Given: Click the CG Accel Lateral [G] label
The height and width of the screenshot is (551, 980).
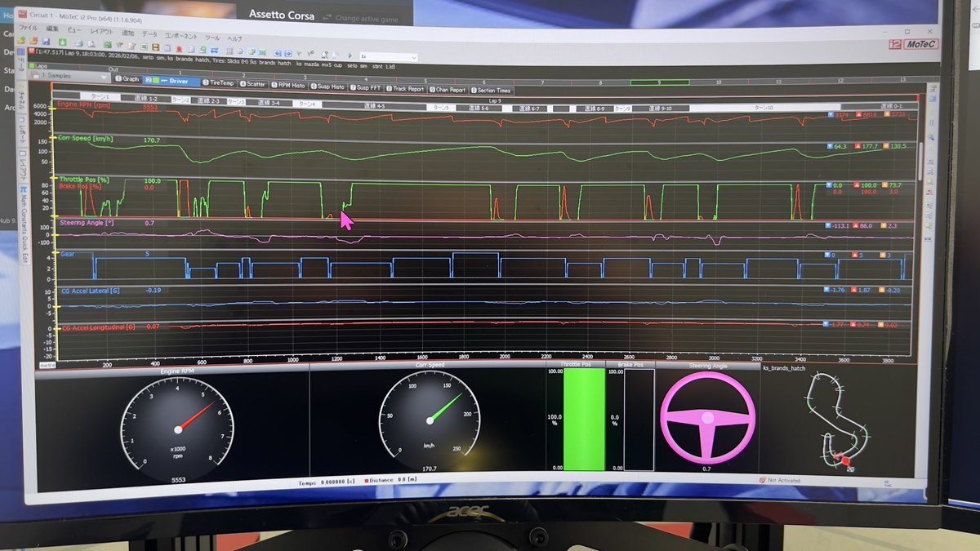Looking at the screenshot, I should 92,290.
